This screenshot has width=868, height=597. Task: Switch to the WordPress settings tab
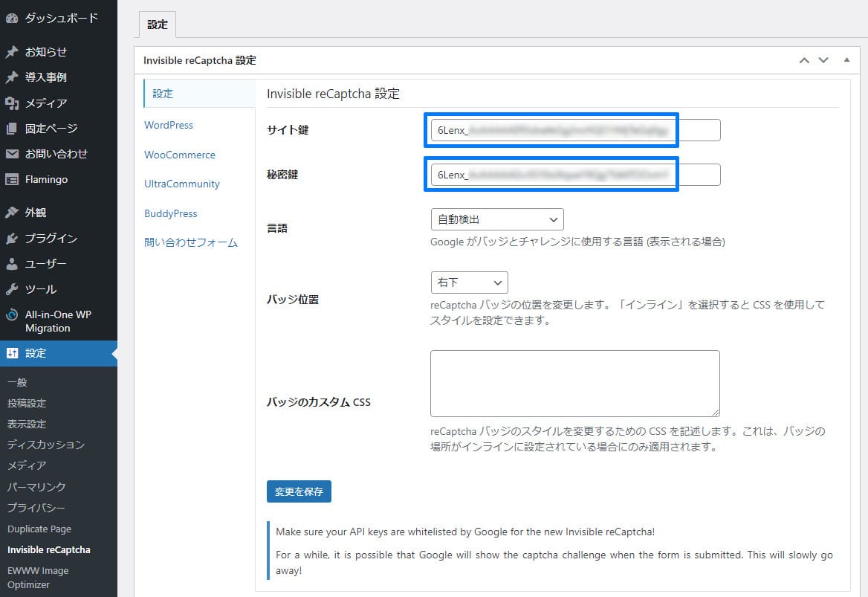[168, 125]
